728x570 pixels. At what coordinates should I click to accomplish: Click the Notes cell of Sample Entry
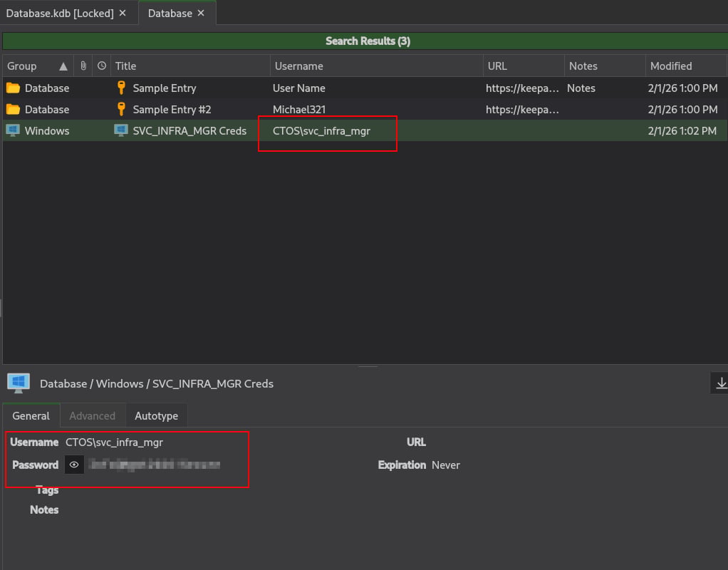(x=581, y=88)
